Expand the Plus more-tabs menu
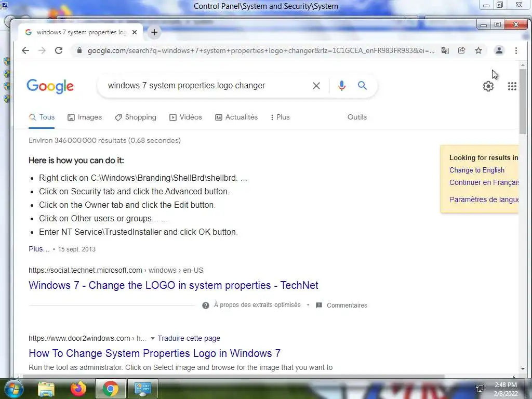 click(x=280, y=117)
